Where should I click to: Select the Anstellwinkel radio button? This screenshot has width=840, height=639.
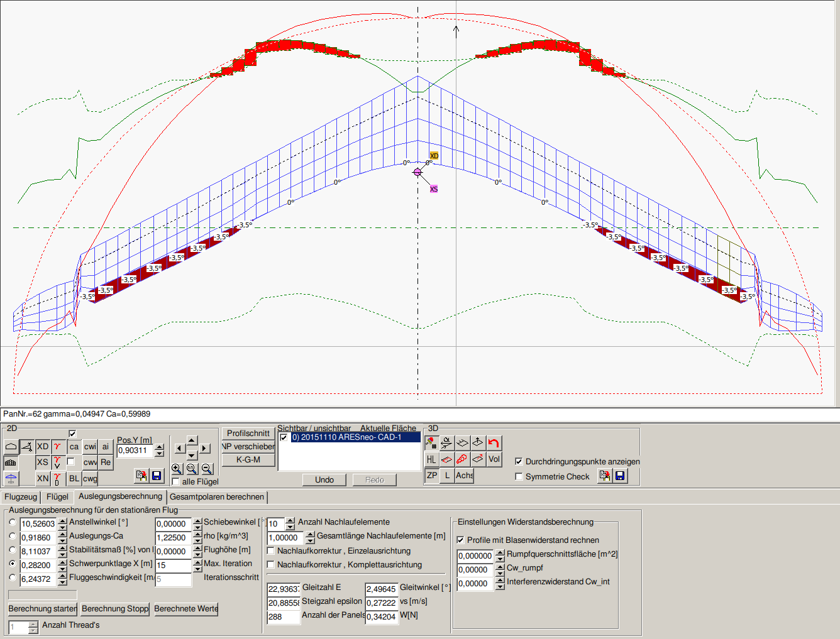[x=13, y=522]
